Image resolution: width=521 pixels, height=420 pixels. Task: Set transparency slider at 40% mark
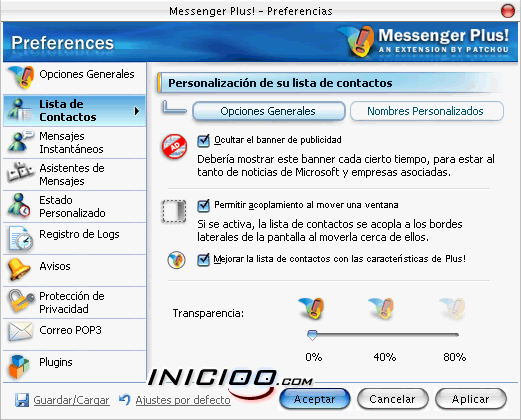[385, 334]
